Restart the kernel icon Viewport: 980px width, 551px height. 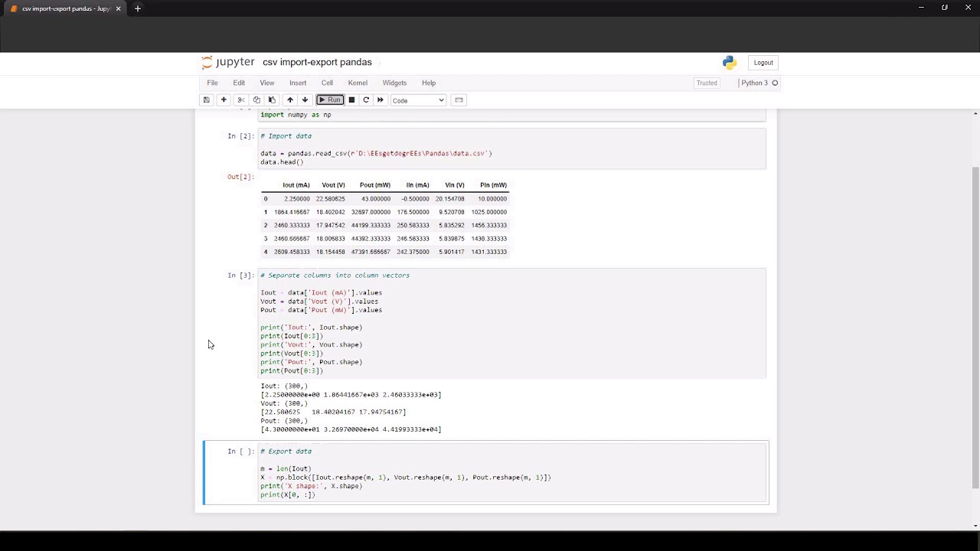(x=366, y=100)
